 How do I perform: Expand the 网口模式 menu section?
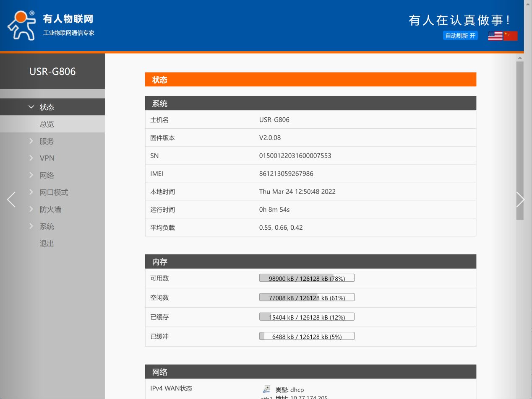tap(54, 192)
